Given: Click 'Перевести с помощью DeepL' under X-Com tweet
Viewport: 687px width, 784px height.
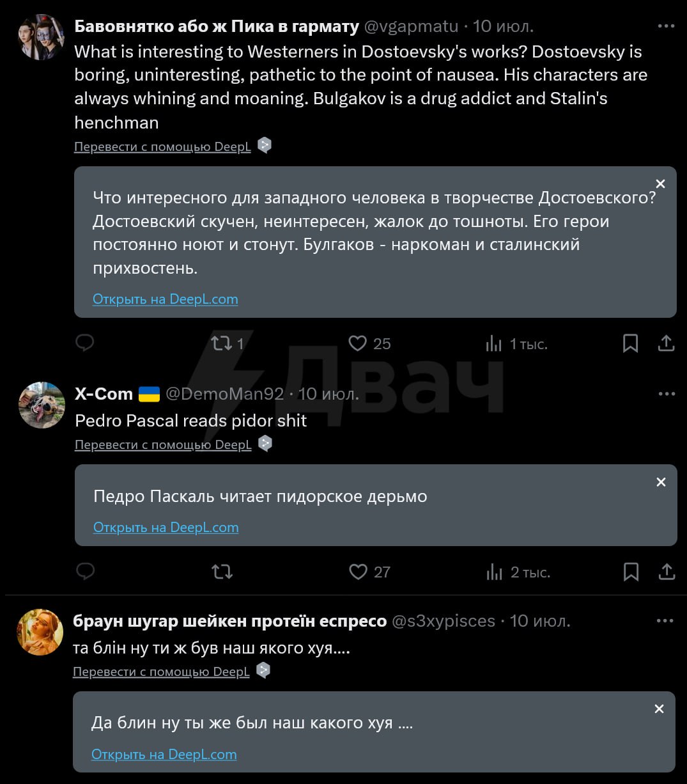Looking at the screenshot, I should (163, 445).
